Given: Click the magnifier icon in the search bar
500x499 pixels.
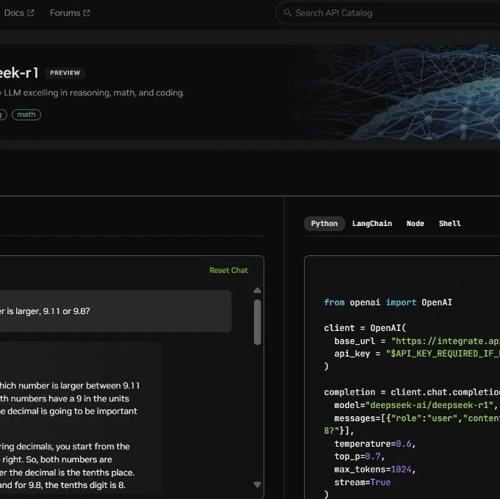Looking at the screenshot, I should coord(287,13).
